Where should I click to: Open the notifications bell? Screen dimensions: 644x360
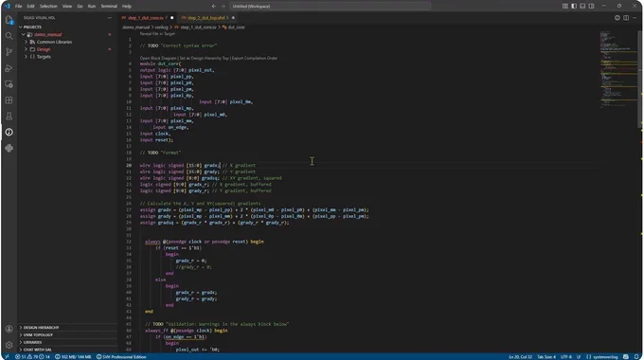pyautogui.click(x=636, y=357)
